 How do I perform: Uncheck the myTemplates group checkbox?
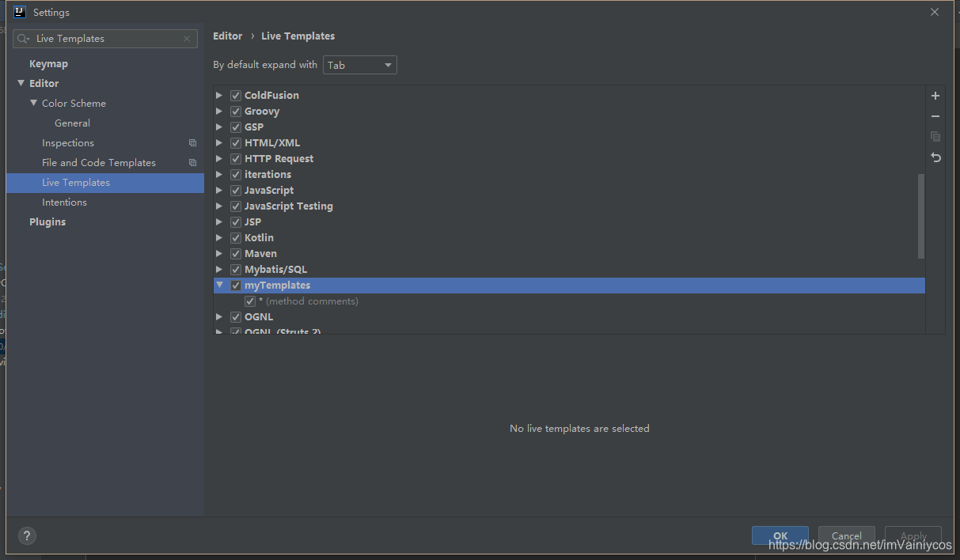tap(236, 286)
